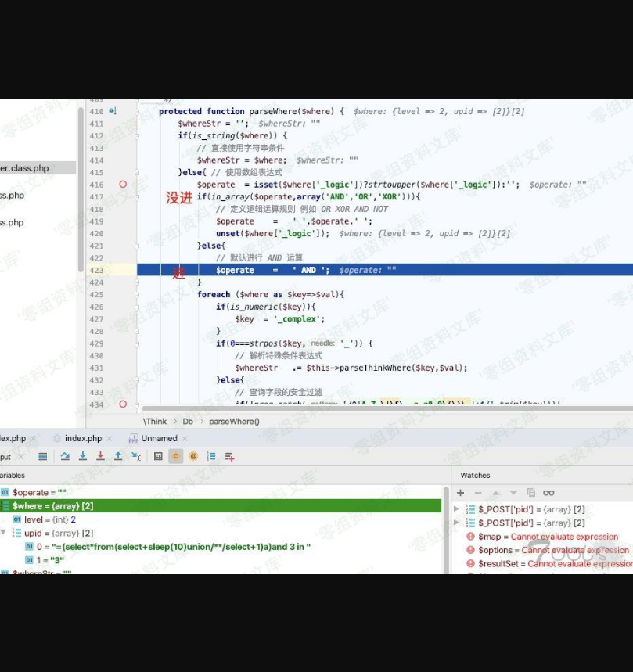Toggle the breakpoint on line 434
633x672 pixels.
click(123, 404)
